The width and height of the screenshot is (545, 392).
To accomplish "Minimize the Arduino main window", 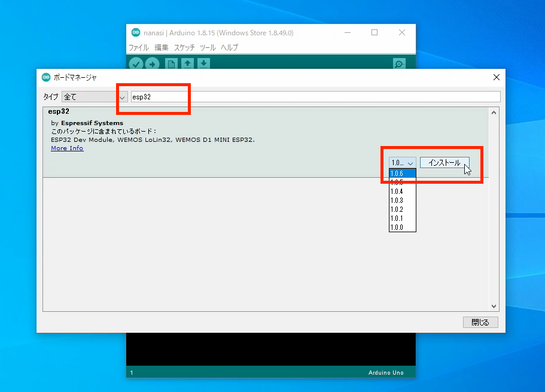I will click(x=348, y=32).
